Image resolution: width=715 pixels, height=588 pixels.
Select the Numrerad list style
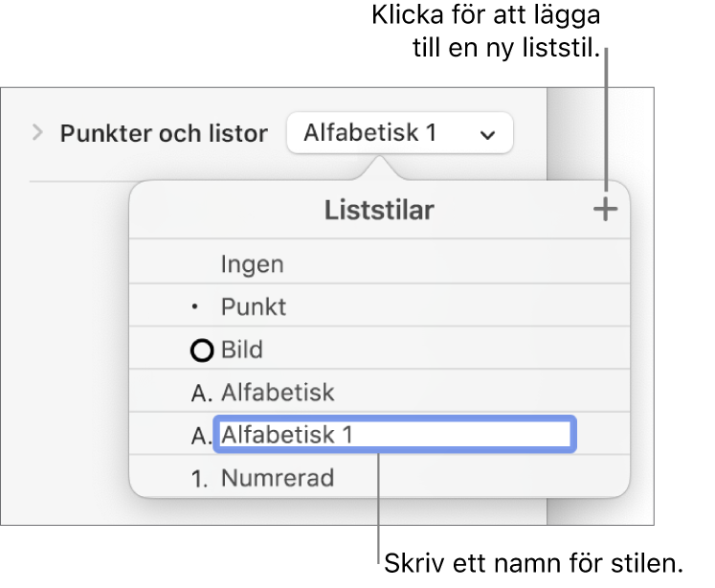pyautogui.click(x=379, y=477)
